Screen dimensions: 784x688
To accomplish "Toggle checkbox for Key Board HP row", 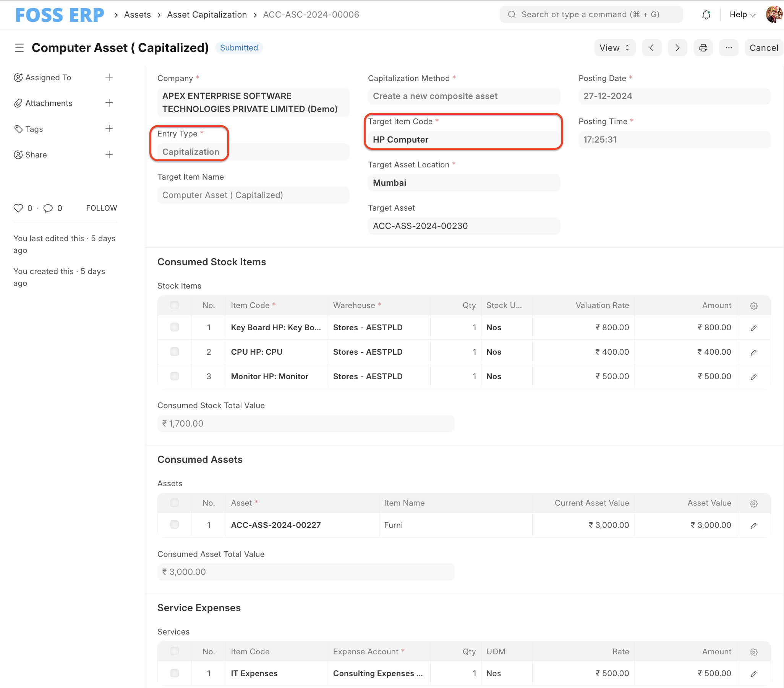I will coord(175,327).
